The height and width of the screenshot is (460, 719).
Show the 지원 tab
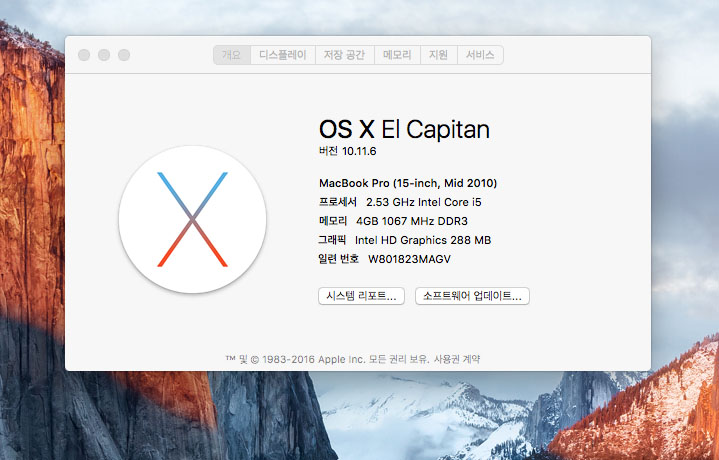tap(438, 55)
